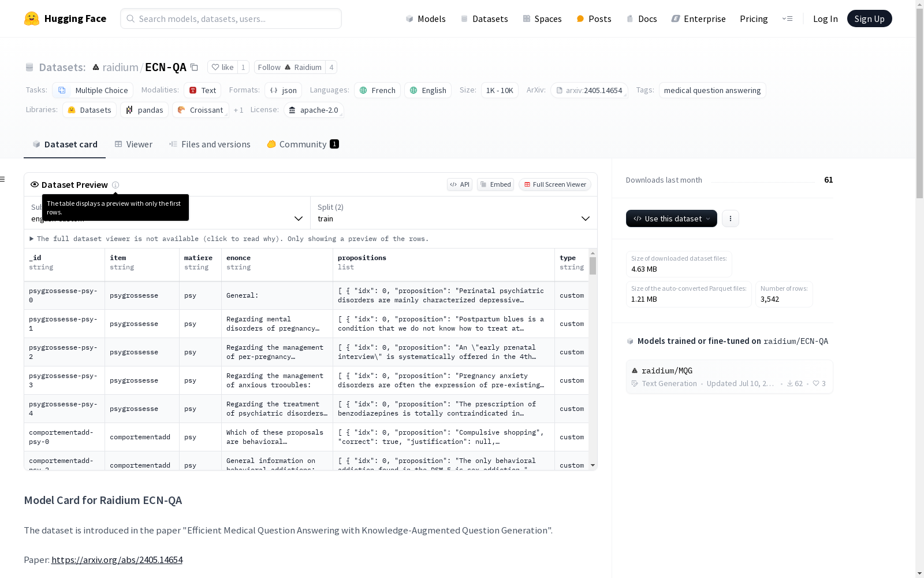Follow the Raidium organization
The image size is (924, 578).
click(x=290, y=67)
